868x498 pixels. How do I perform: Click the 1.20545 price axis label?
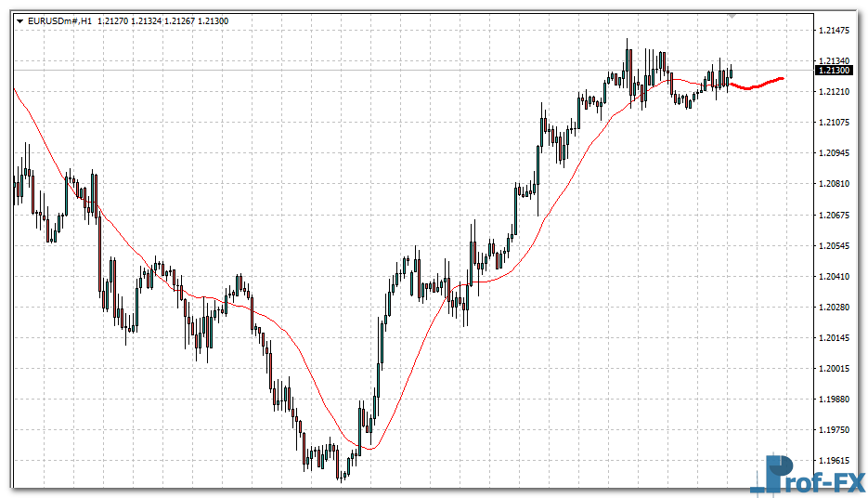pos(834,246)
